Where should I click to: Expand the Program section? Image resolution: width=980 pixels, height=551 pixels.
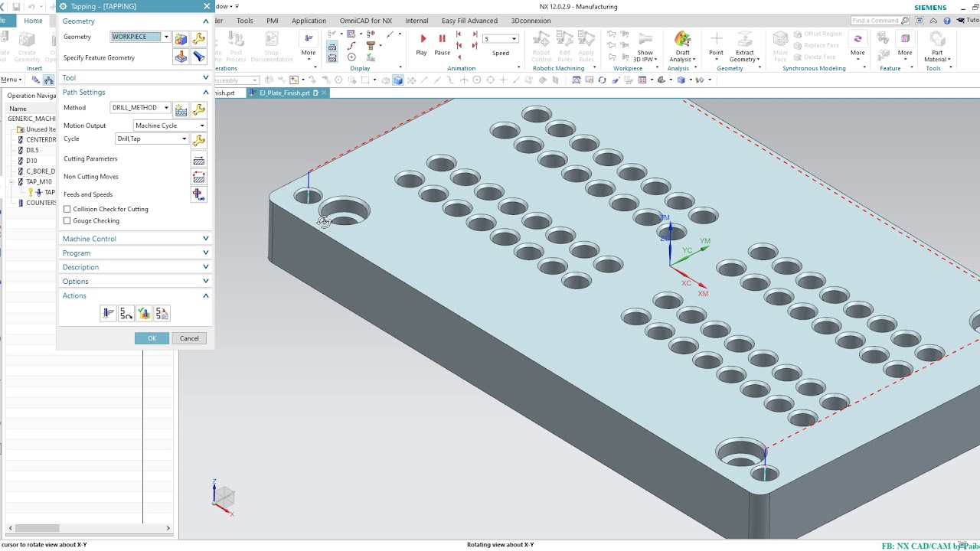[135, 253]
